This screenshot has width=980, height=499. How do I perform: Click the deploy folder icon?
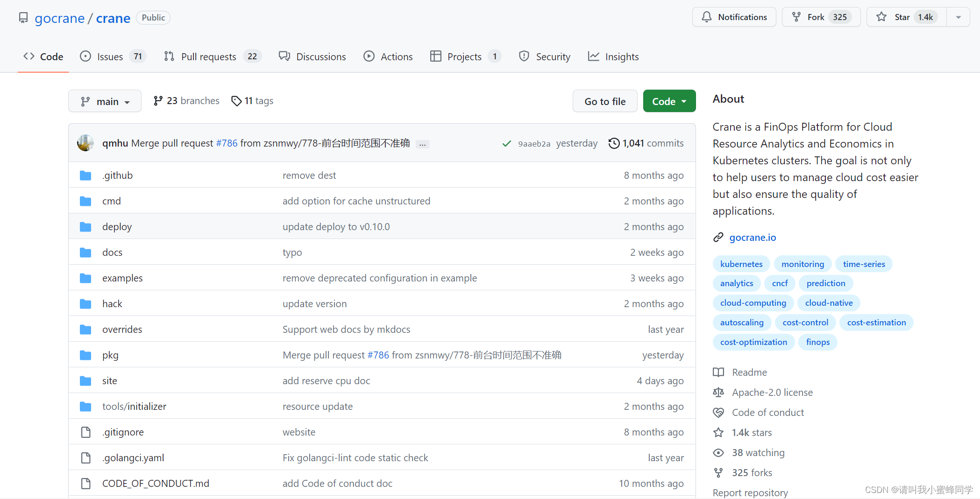tap(85, 227)
